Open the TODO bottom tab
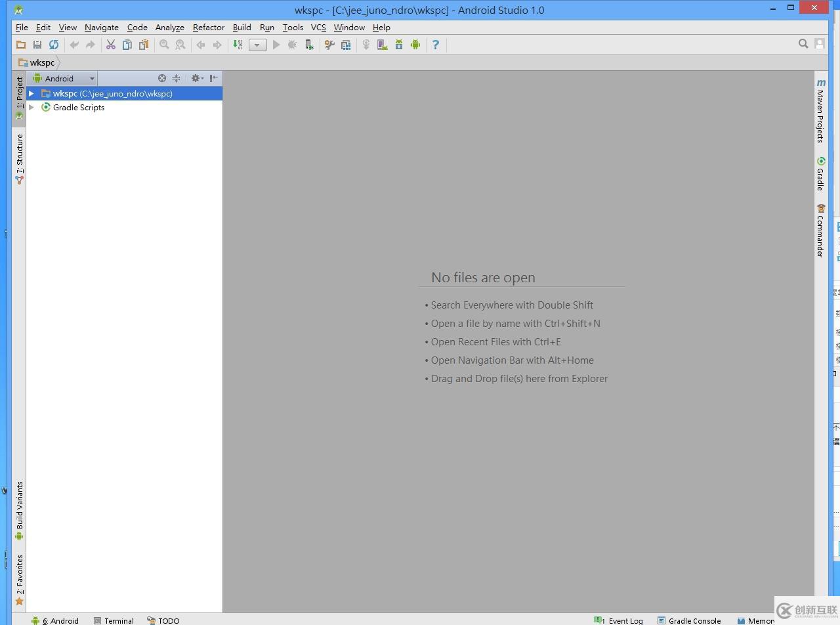 163,620
